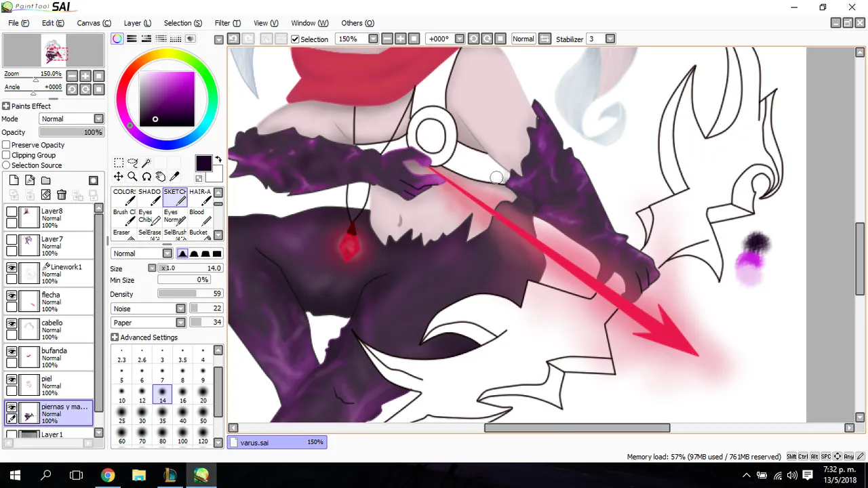Select the Rotate view tool
This screenshot has width=868, height=488.
coord(146,177)
